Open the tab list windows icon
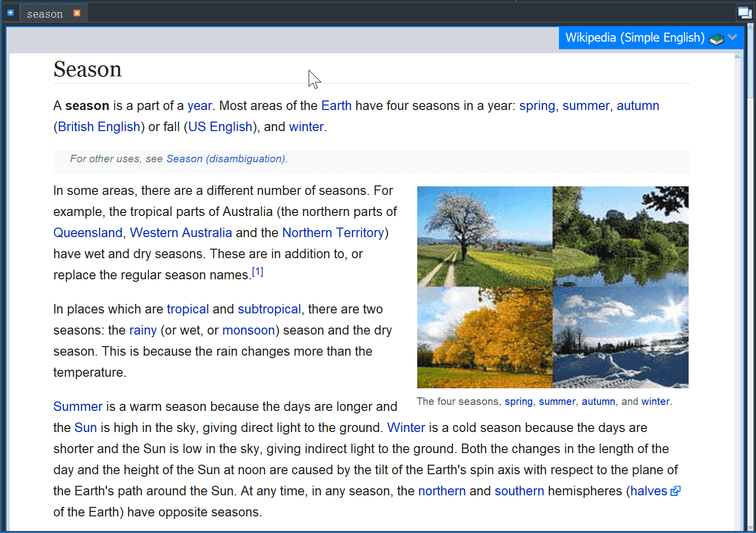Screen dimensions: 756x533 pos(744,13)
